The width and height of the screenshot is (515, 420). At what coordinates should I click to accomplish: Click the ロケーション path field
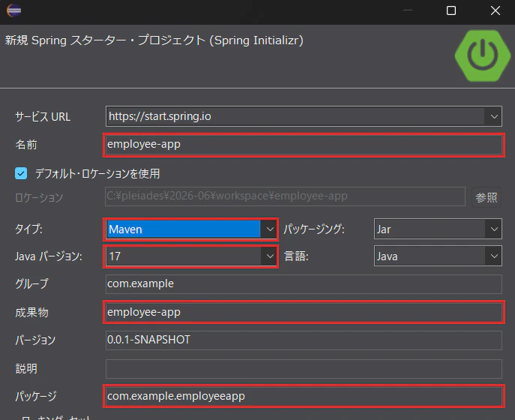[x=285, y=196]
